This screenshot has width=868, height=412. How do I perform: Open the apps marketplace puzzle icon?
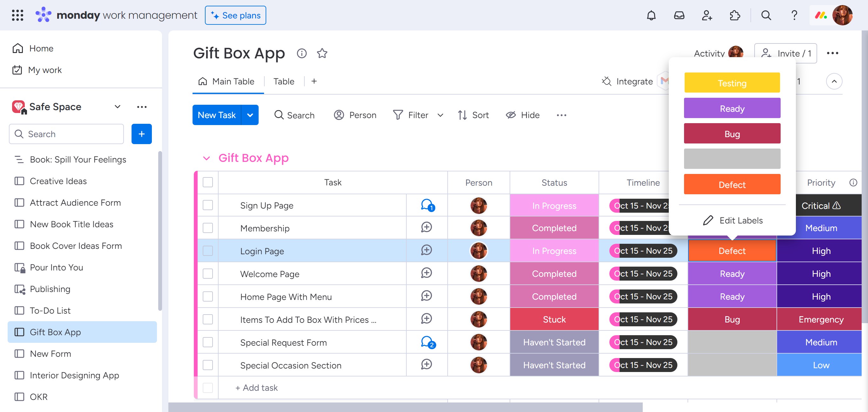point(735,16)
